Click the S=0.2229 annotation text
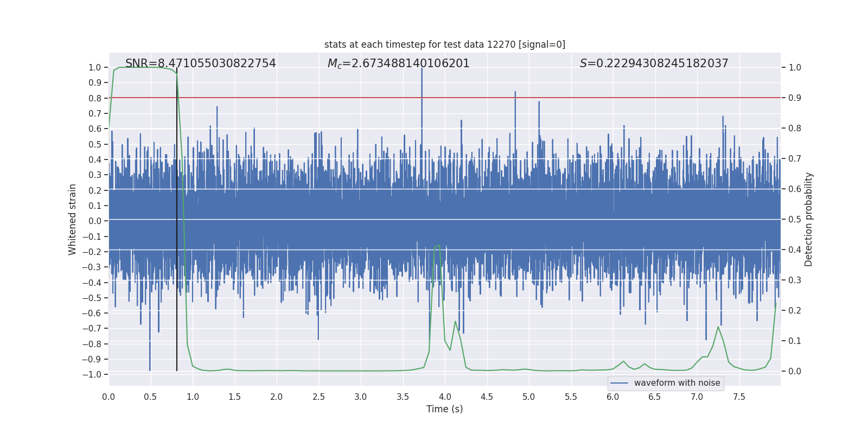The width and height of the screenshot is (868, 434). click(654, 63)
